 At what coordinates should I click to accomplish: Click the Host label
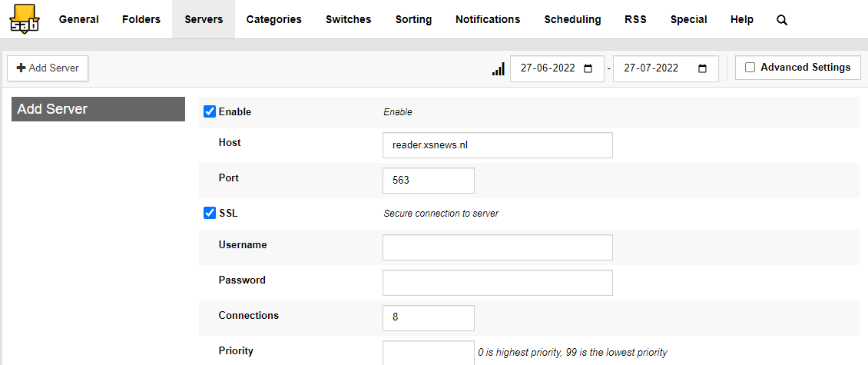(x=230, y=143)
